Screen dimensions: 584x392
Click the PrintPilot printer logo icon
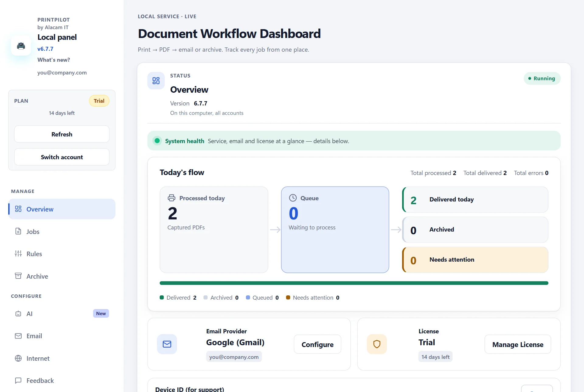coord(21,46)
